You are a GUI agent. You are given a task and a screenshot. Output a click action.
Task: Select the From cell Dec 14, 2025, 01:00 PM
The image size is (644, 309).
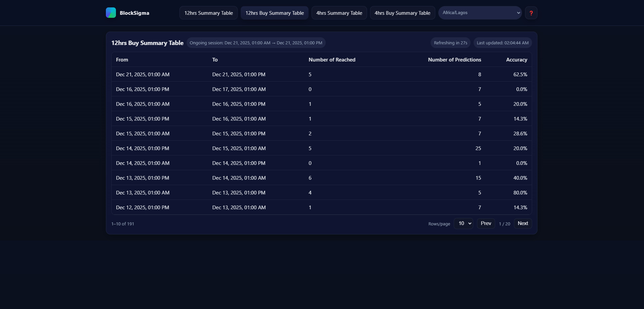tap(143, 148)
